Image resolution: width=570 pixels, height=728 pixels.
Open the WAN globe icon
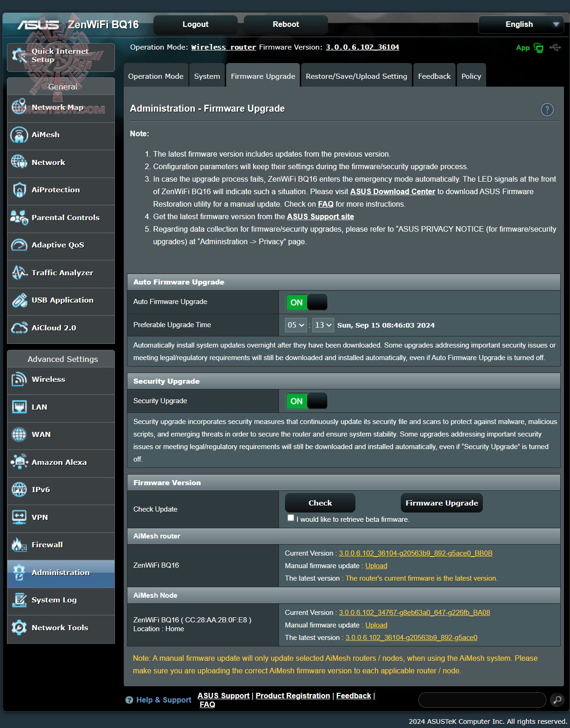tap(19, 434)
